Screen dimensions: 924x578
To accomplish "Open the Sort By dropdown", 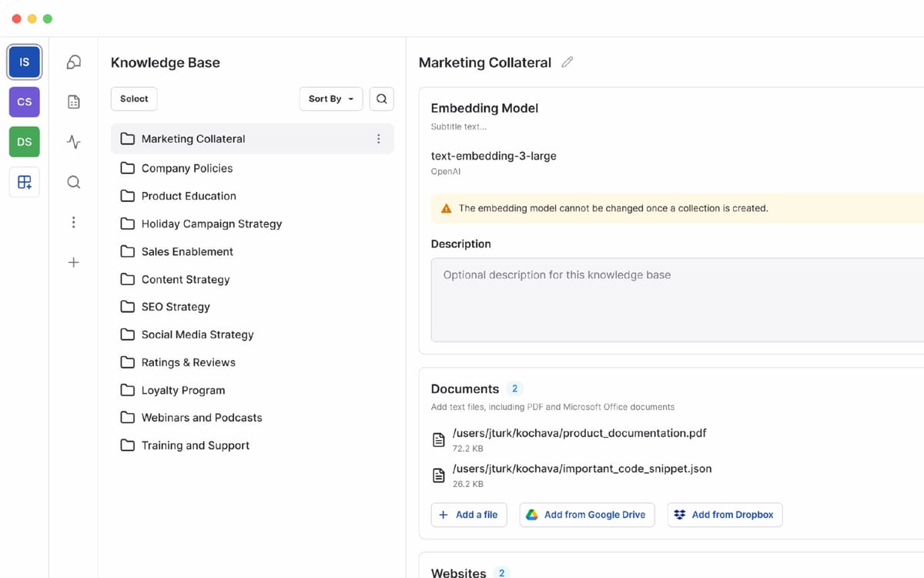I will coord(330,99).
